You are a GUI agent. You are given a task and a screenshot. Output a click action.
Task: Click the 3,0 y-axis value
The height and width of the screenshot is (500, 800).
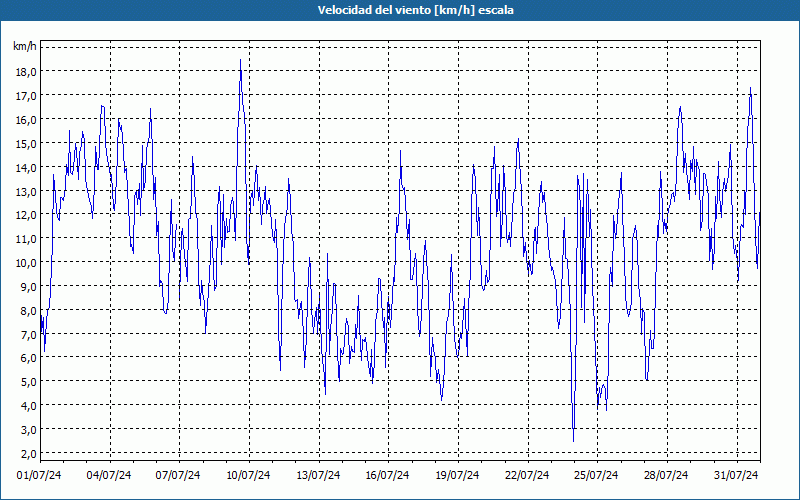(x=28, y=430)
